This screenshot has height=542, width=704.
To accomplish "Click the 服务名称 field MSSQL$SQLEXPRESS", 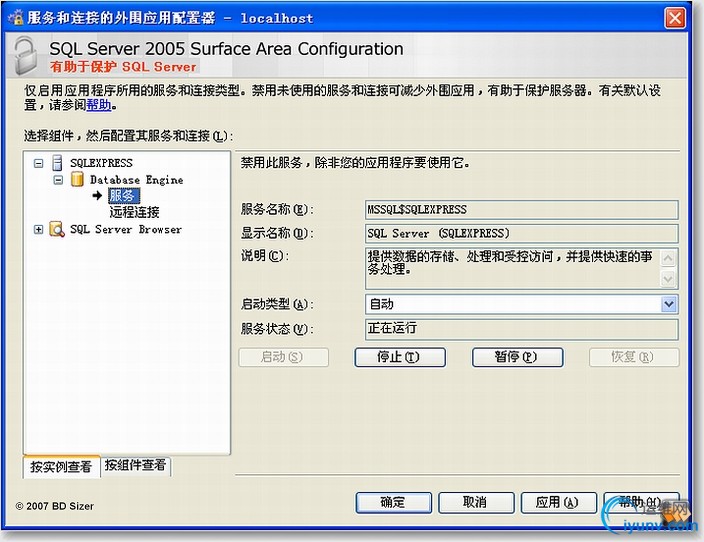I will coord(522,210).
